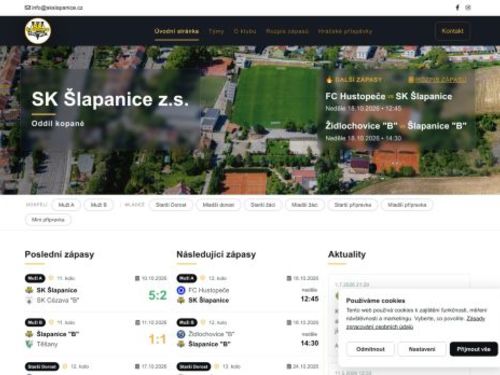Click the Poslední zápasy heading
Image resolution: width=500 pixels, height=375 pixels.
(59, 254)
